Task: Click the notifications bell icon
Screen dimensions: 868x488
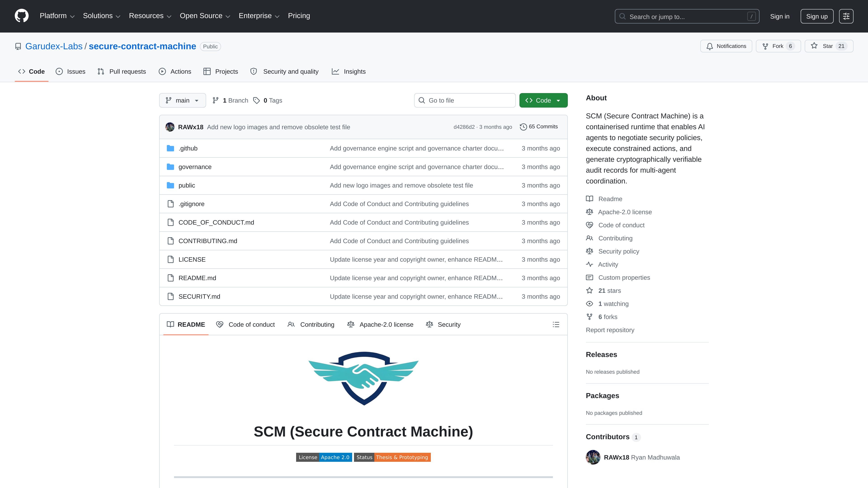Action: click(x=710, y=46)
